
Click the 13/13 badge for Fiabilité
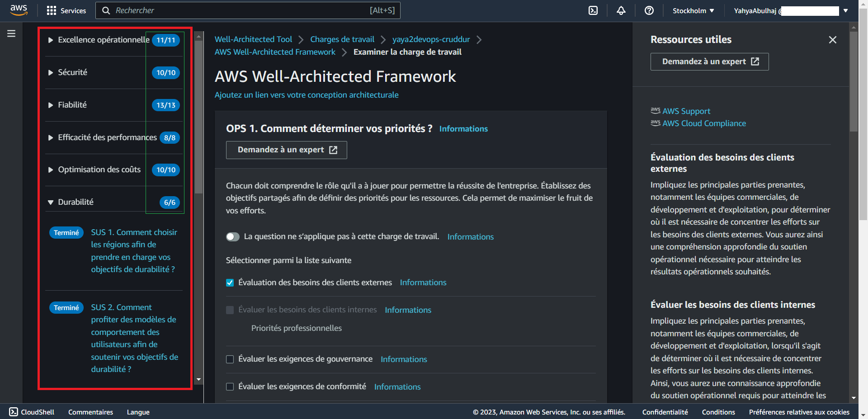point(166,105)
